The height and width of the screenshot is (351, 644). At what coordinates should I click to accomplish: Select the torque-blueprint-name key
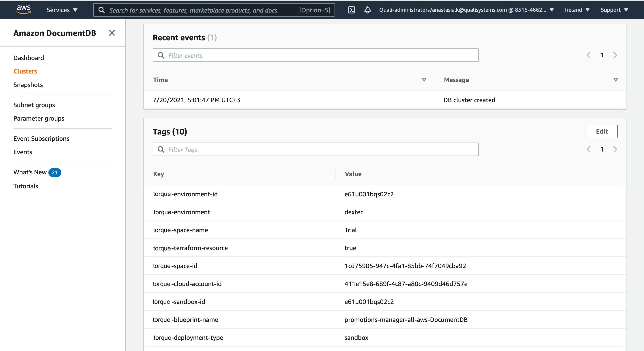[185, 320]
